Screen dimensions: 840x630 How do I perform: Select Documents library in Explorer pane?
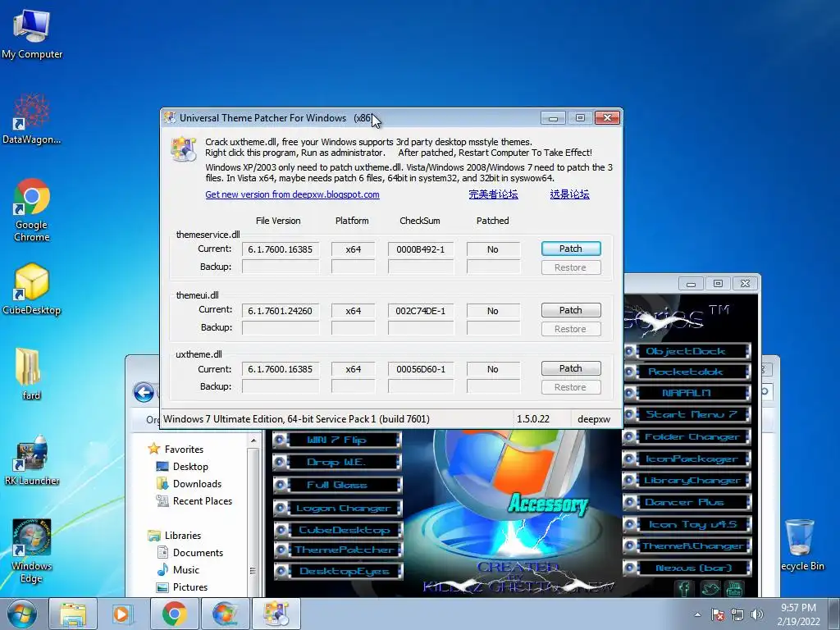(189, 552)
